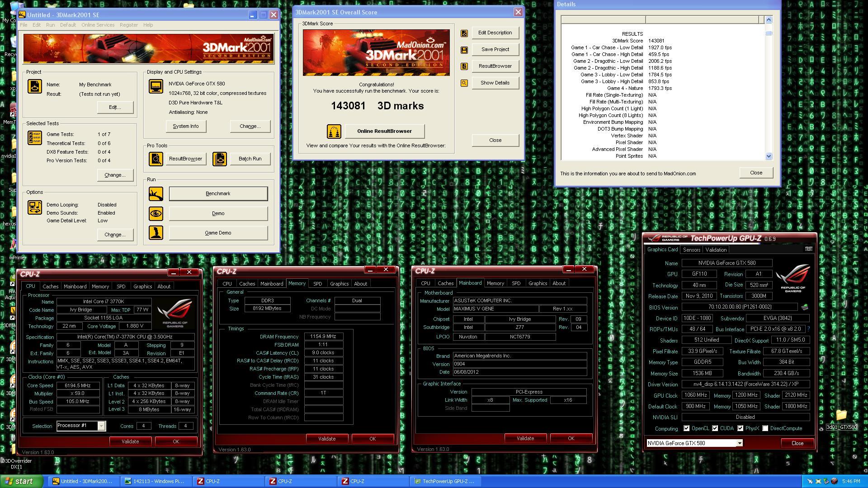This screenshot has height=488, width=868.
Task: Click the Selected Tests checklist icon
Action: coord(35,138)
